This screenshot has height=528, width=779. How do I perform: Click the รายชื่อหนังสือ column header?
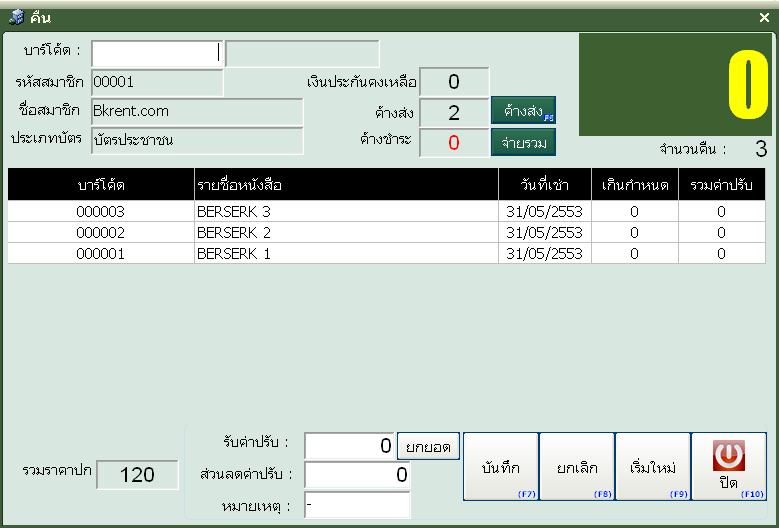(346, 185)
